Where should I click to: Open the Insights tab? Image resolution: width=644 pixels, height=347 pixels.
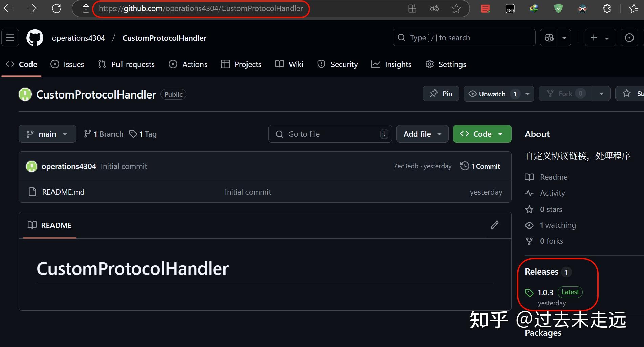pos(391,64)
